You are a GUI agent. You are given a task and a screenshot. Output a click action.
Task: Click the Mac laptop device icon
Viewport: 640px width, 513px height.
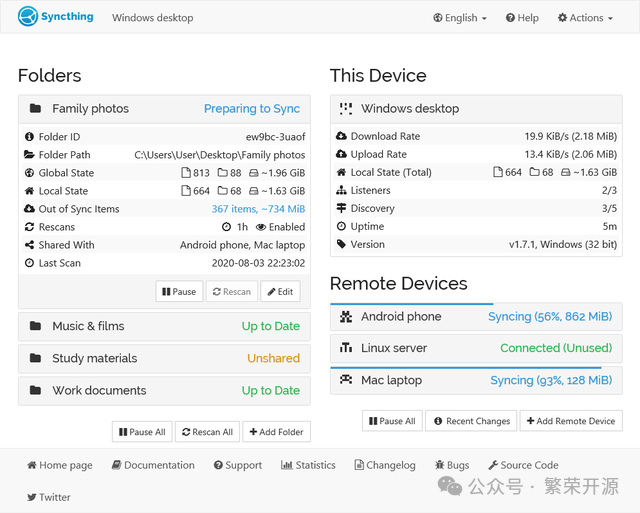click(x=346, y=380)
